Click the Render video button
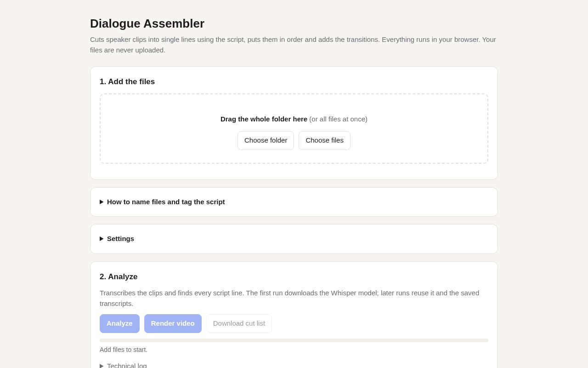This screenshot has height=368, width=588. (173, 323)
